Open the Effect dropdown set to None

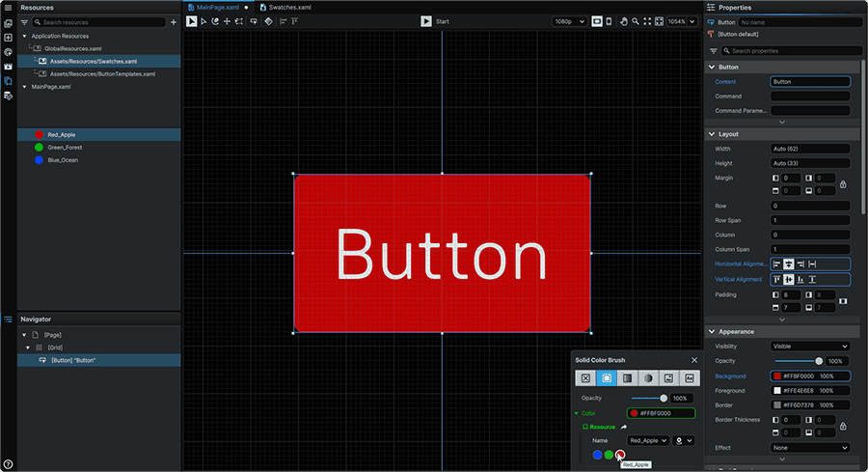(810, 448)
